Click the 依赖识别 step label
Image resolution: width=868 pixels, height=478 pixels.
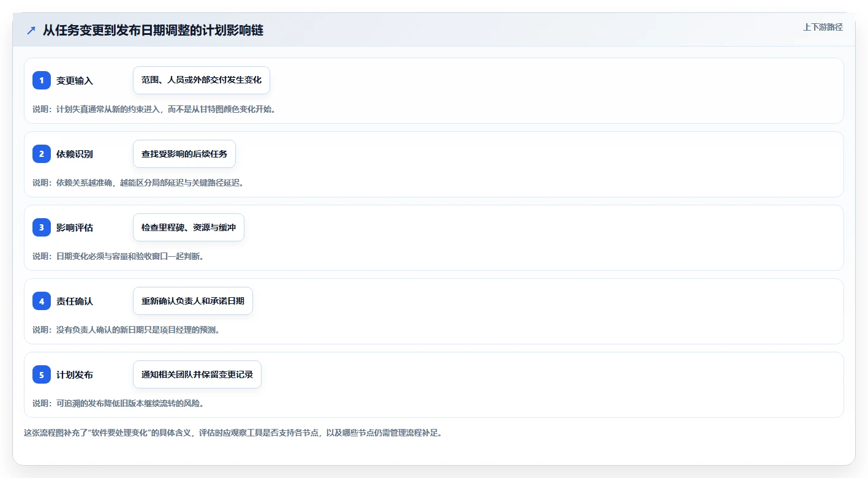pos(75,154)
